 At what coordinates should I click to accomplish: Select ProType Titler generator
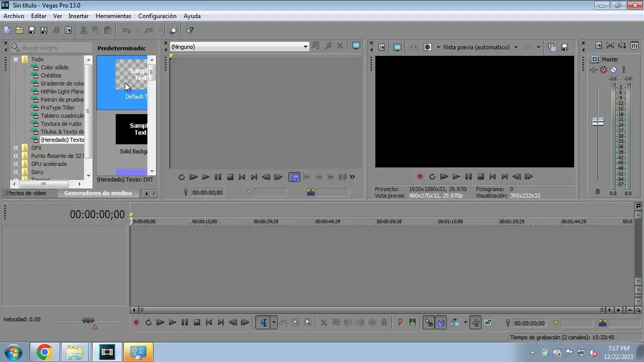[57, 108]
